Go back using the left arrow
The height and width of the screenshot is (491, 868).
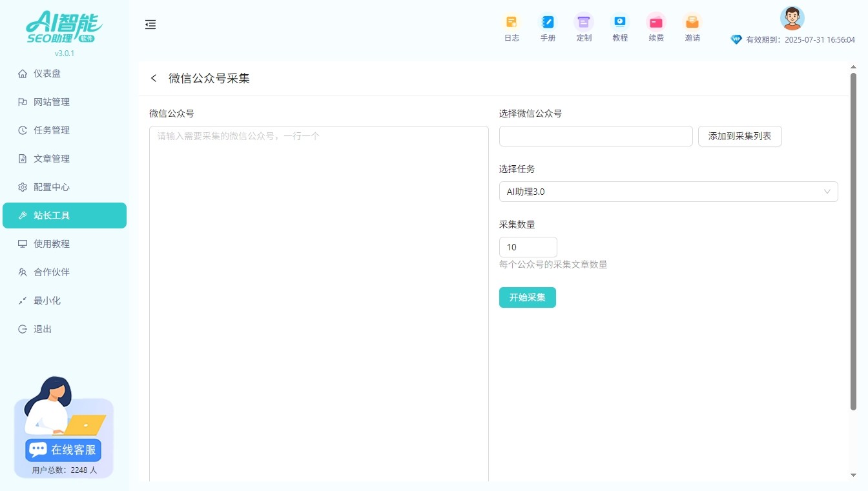click(x=154, y=78)
